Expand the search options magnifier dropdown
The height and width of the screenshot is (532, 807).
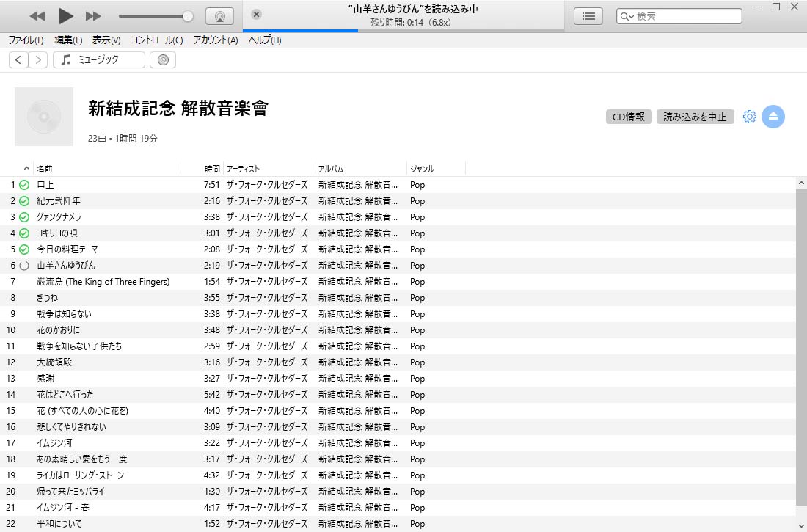pyautogui.click(x=627, y=16)
